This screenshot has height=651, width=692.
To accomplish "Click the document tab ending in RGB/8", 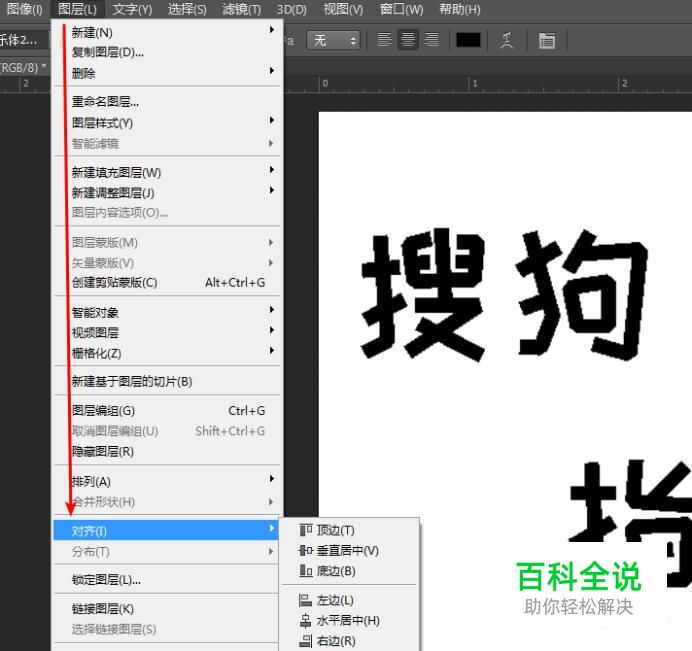I will pyautogui.click(x=23, y=68).
